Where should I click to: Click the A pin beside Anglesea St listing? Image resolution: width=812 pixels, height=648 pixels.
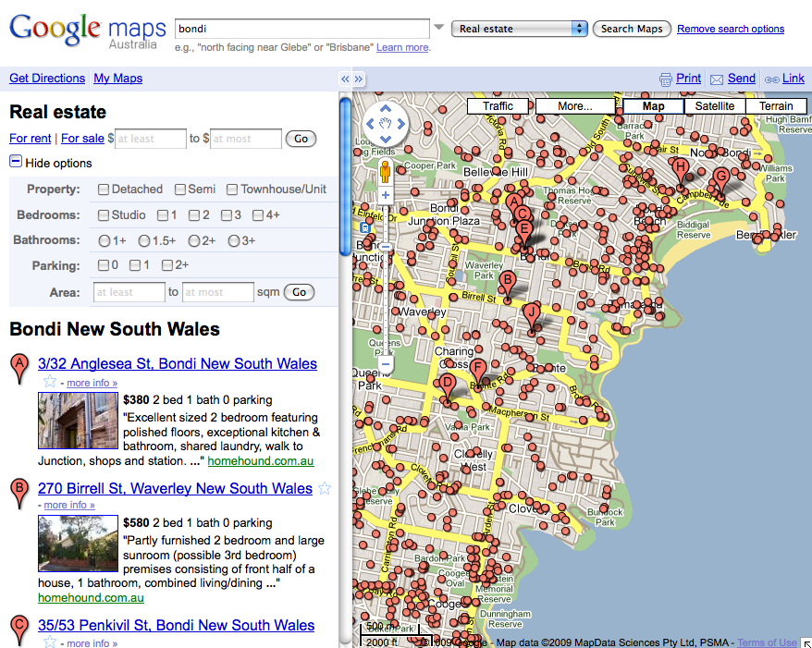pos(19,369)
